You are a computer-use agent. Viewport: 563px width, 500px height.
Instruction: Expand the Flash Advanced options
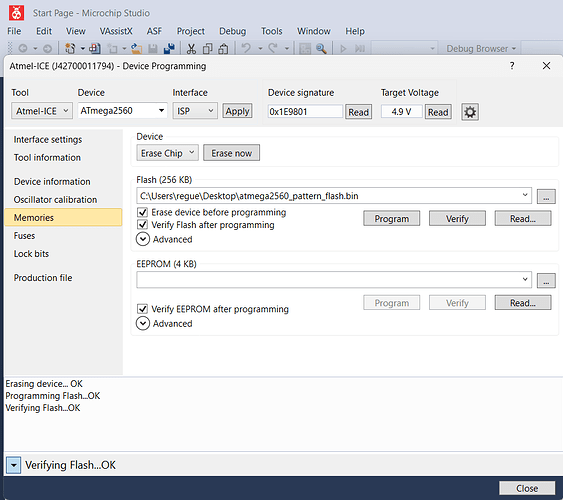coord(143,239)
